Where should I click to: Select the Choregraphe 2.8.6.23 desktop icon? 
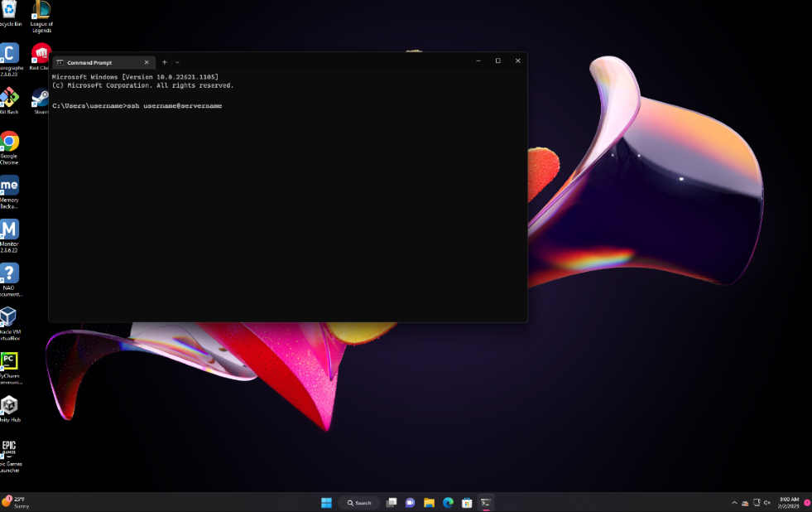point(10,60)
